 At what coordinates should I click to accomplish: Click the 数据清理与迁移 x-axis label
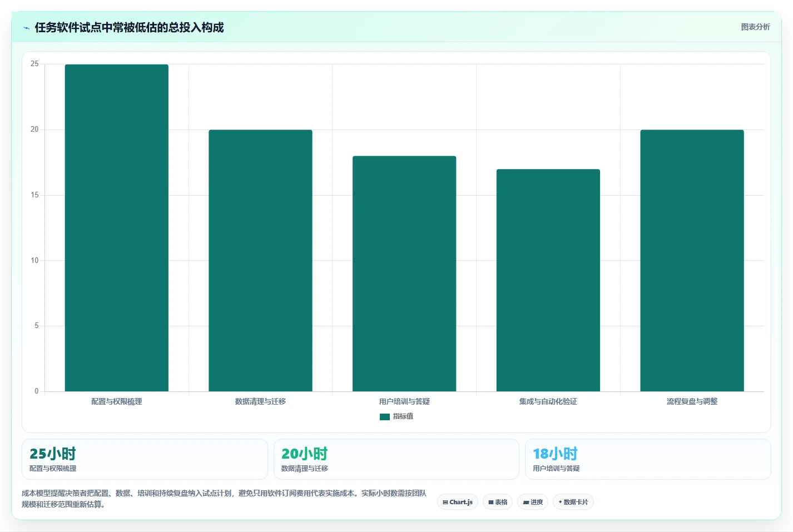click(260, 401)
